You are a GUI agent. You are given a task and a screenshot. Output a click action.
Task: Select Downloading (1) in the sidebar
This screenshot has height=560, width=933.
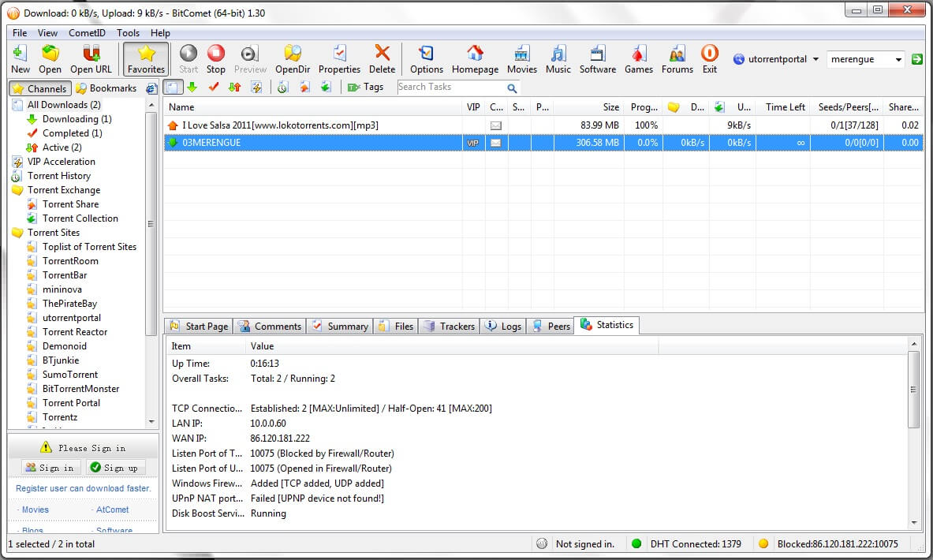(x=77, y=119)
